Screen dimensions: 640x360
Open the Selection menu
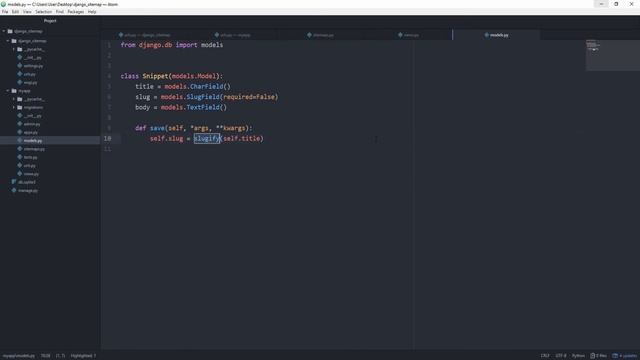[x=43, y=12]
